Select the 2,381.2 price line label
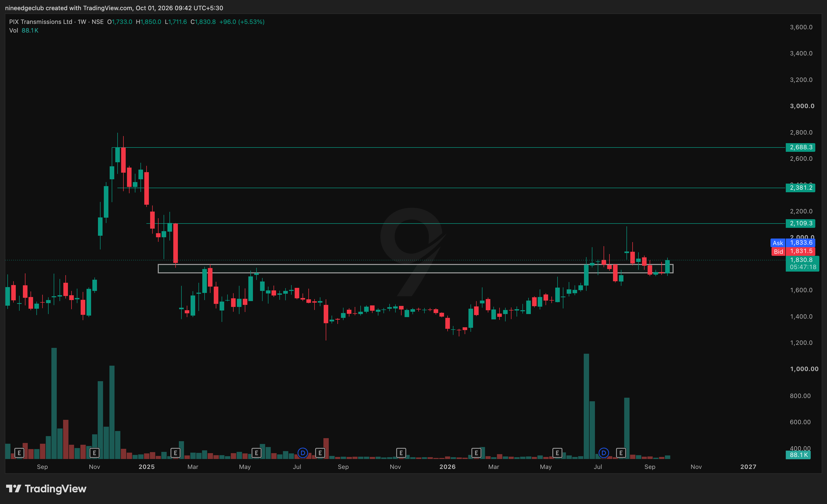This screenshot has height=504, width=827. click(x=801, y=187)
